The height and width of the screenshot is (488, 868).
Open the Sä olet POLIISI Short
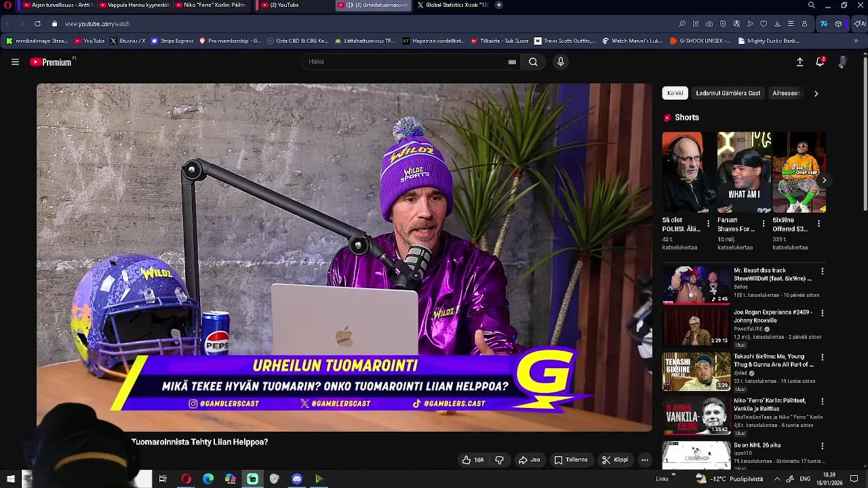[x=689, y=173]
